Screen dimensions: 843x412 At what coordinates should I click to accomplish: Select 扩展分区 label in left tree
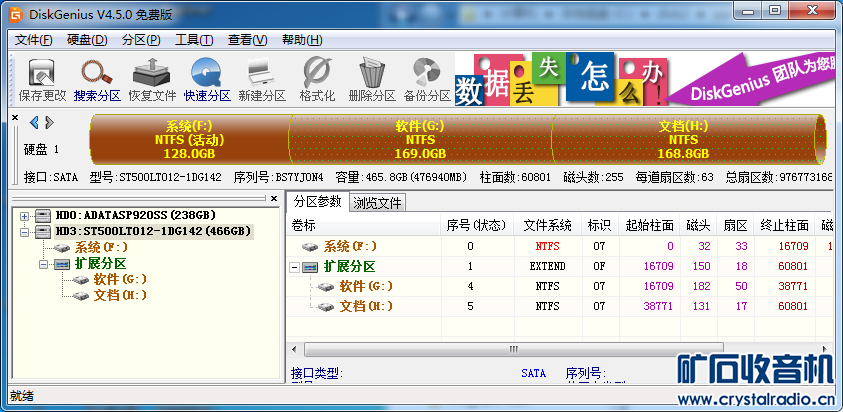point(102,264)
